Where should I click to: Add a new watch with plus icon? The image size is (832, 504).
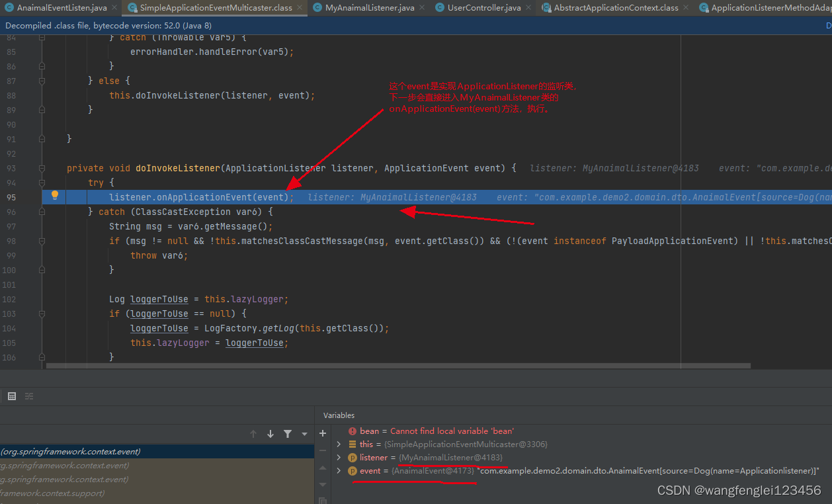(x=323, y=434)
